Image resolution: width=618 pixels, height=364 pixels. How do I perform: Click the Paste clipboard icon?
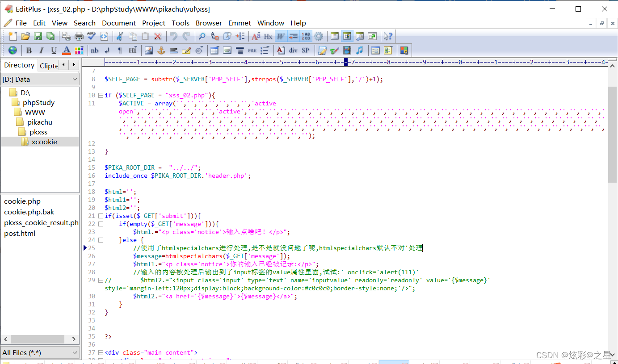tap(145, 36)
